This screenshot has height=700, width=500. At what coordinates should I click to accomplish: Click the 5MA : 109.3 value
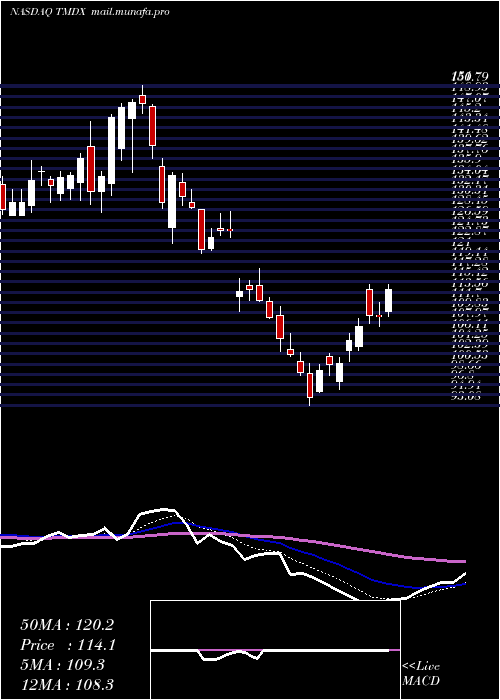(x=62, y=665)
